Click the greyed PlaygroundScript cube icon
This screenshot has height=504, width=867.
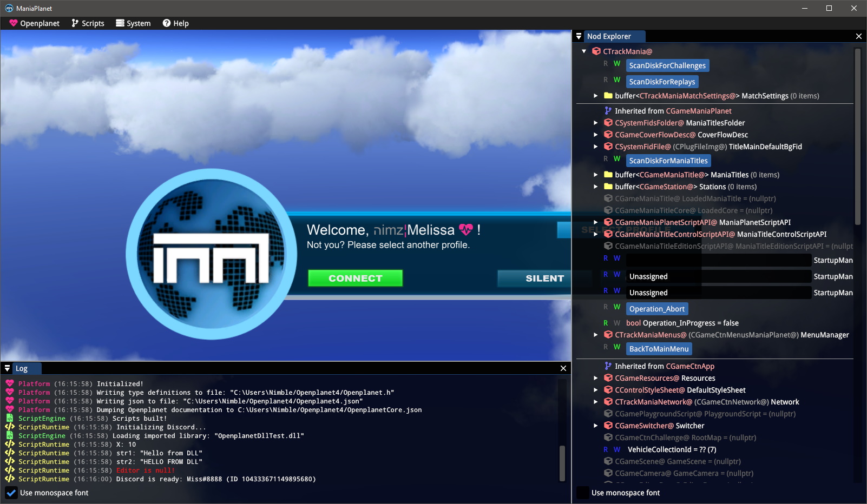point(608,414)
